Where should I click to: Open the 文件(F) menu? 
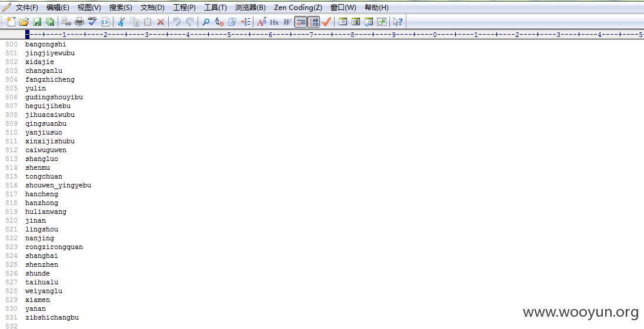(x=26, y=8)
